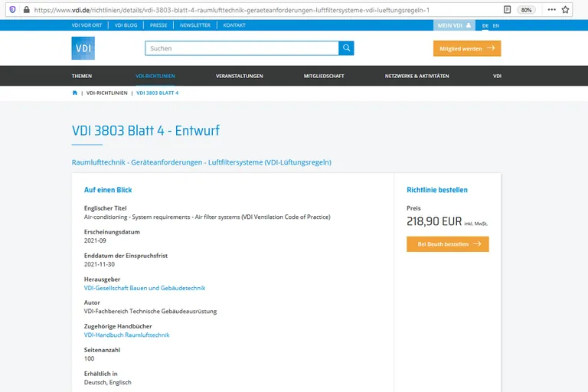Expand Netzwerke & Aktivitäten menu
The image size is (588, 392).
click(x=416, y=76)
